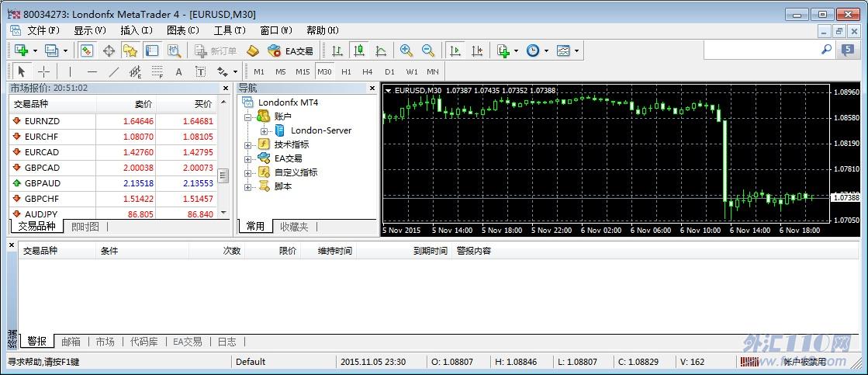Toggle chart auto scroll icon
This screenshot has width=868, height=375.
455,51
